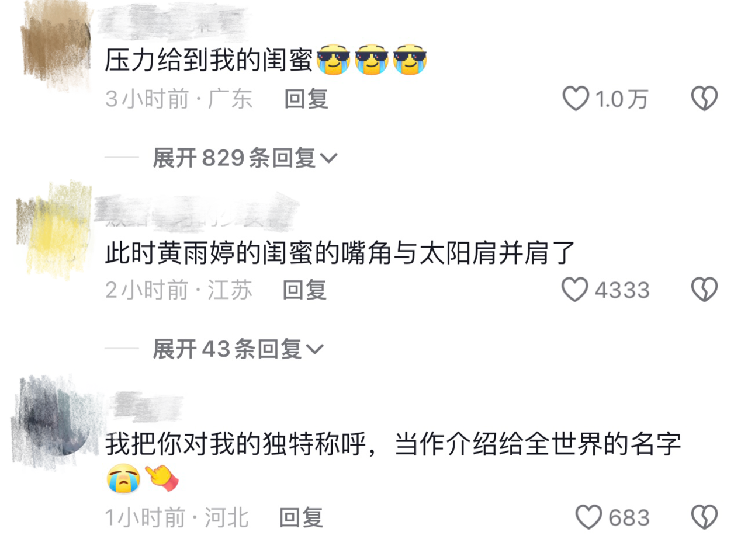Like the 黄雨婷的闺蜜 comment with 4333 likes
This screenshot has height=560, width=748.
[x=574, y=290]
